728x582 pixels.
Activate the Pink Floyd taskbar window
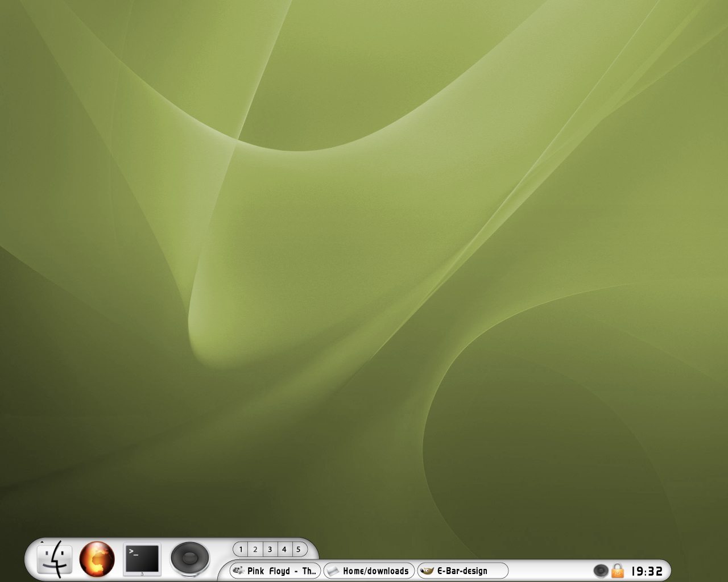click(x=275, y=571)
